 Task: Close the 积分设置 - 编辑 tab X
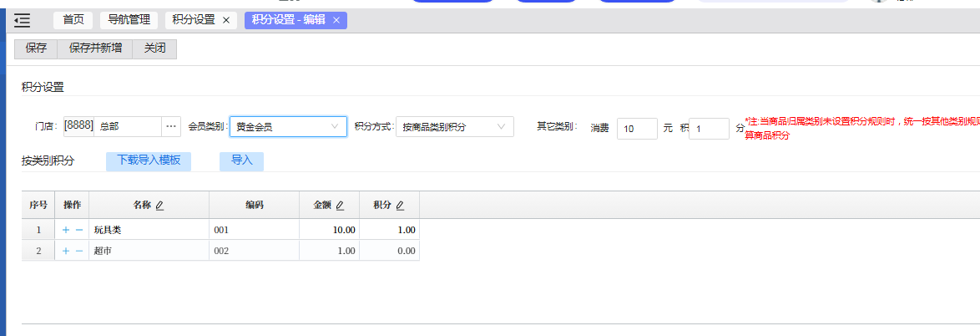click(x=336, y=21)
